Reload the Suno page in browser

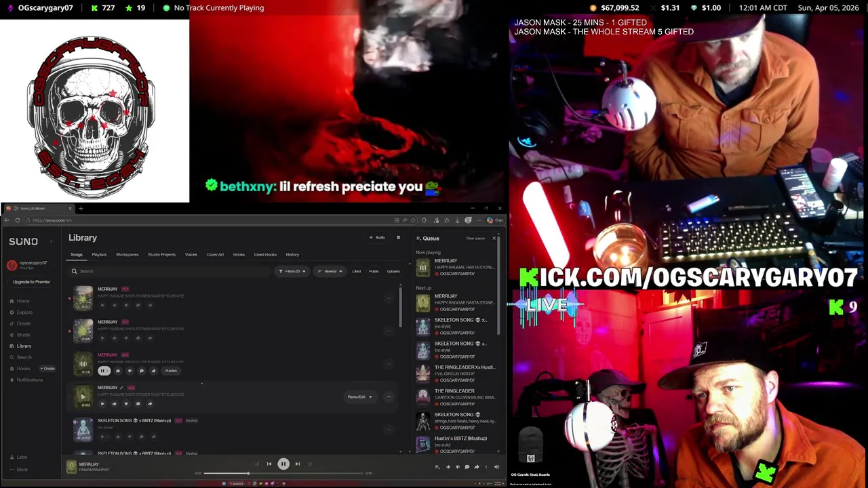[x=18, y=220]
